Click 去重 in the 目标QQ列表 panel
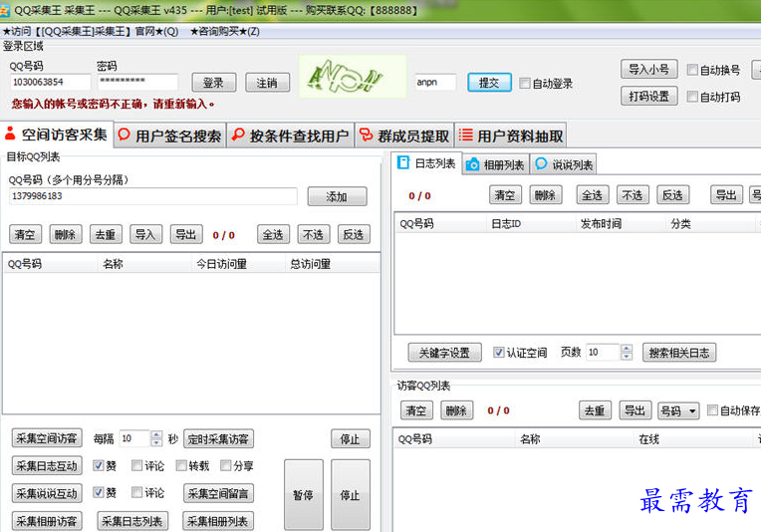The width and height of the screenshot is (761, 532). point(106,234)
